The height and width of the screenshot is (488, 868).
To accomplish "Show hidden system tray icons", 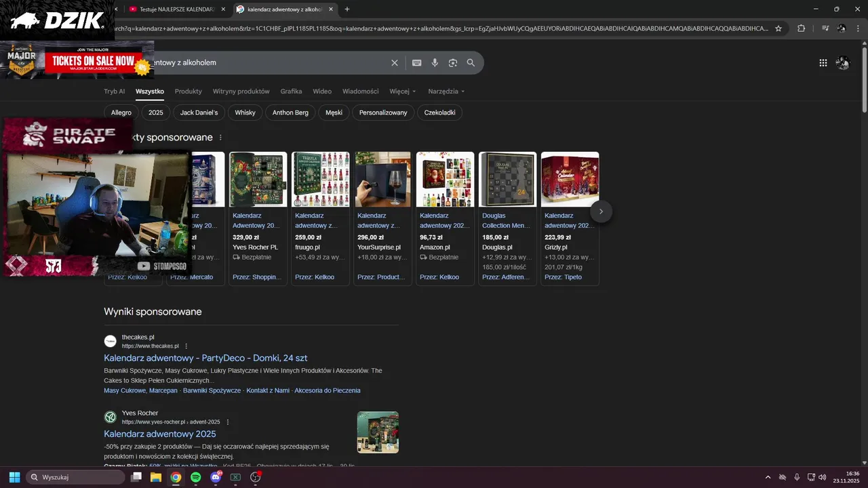I will [768, 477].
